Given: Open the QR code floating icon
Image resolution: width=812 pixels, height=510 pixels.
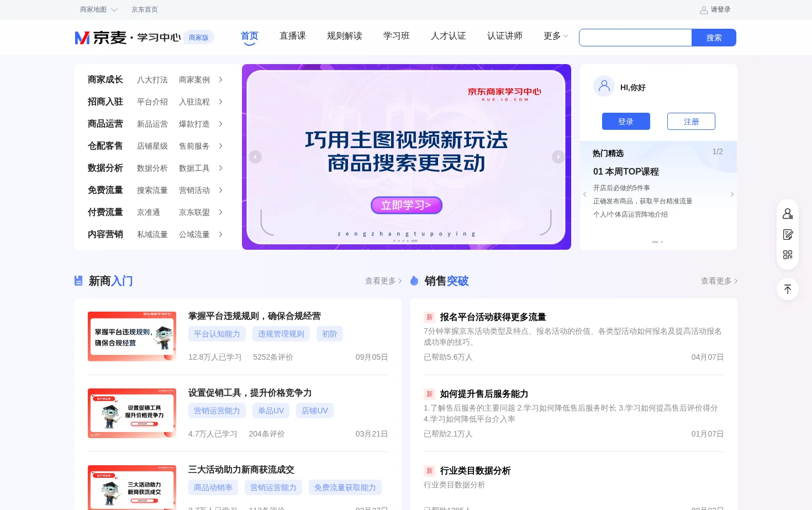Looking at the screenshot, I should 788,255.
